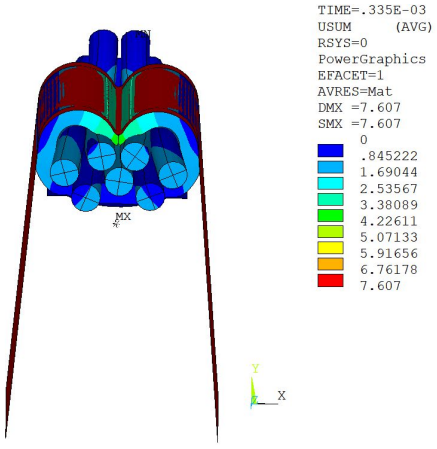Image resolution: width=437 pixels, height=449 pixels.
Task: Click legend value 5.91656
Action: 389,253
